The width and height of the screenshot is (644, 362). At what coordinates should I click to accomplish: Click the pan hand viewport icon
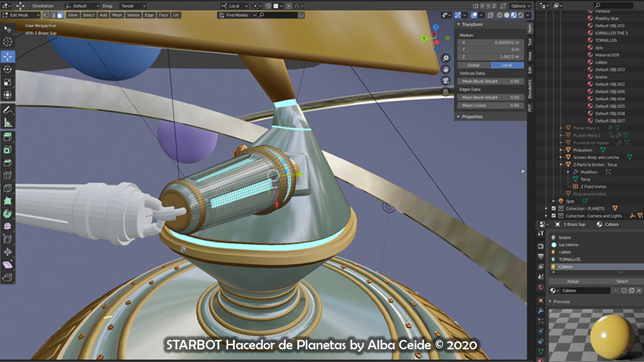point(446,69)
